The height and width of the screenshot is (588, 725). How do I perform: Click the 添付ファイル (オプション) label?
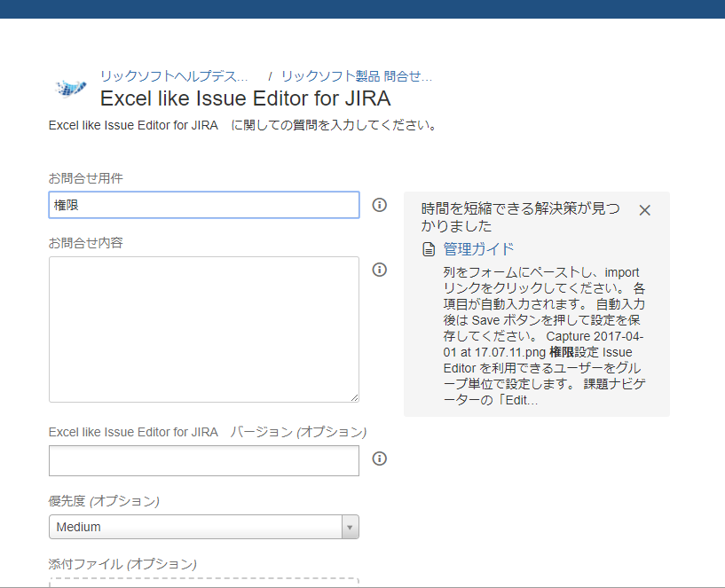tap(122, 564)
